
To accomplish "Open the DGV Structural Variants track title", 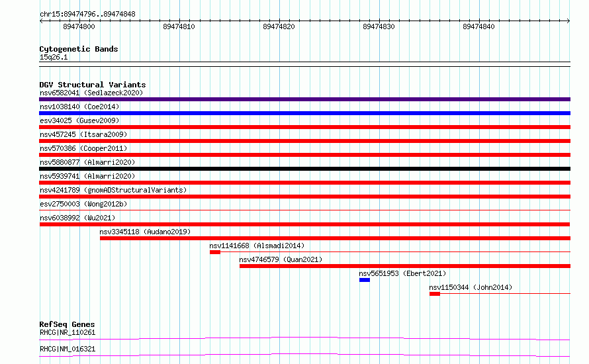I will tap(93, 85).
